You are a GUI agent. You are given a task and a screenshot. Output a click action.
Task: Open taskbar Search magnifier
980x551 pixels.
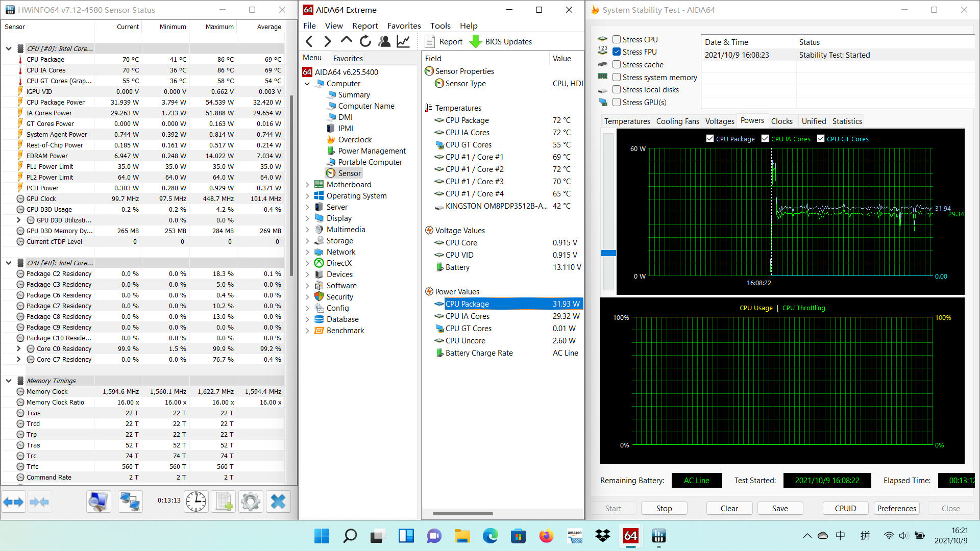350,536
